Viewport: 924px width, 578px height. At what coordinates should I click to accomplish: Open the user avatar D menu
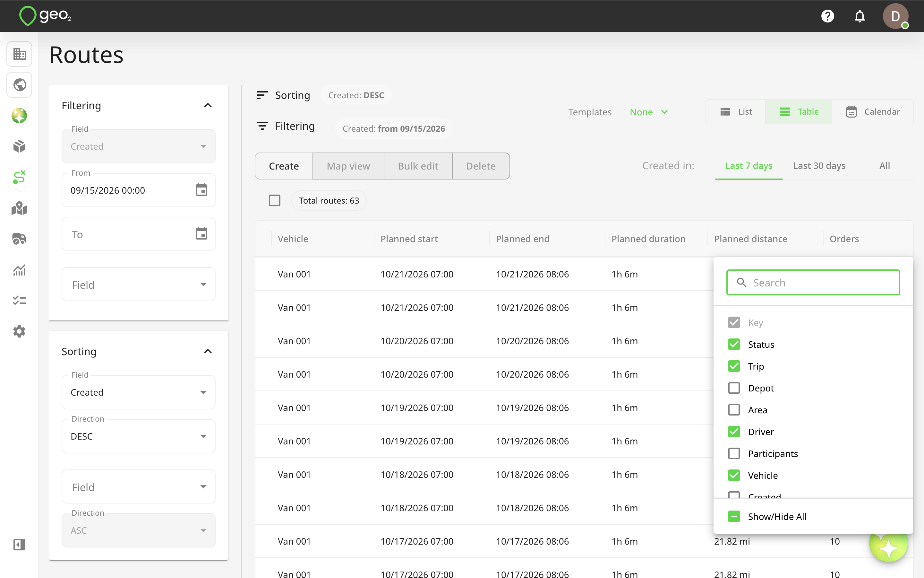pyautogui.click(x=895, y=16)
